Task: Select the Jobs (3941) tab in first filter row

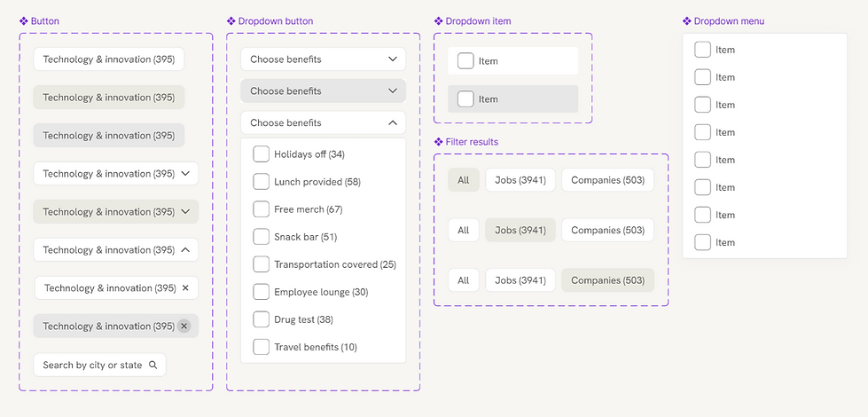Action: coord(520,180)
